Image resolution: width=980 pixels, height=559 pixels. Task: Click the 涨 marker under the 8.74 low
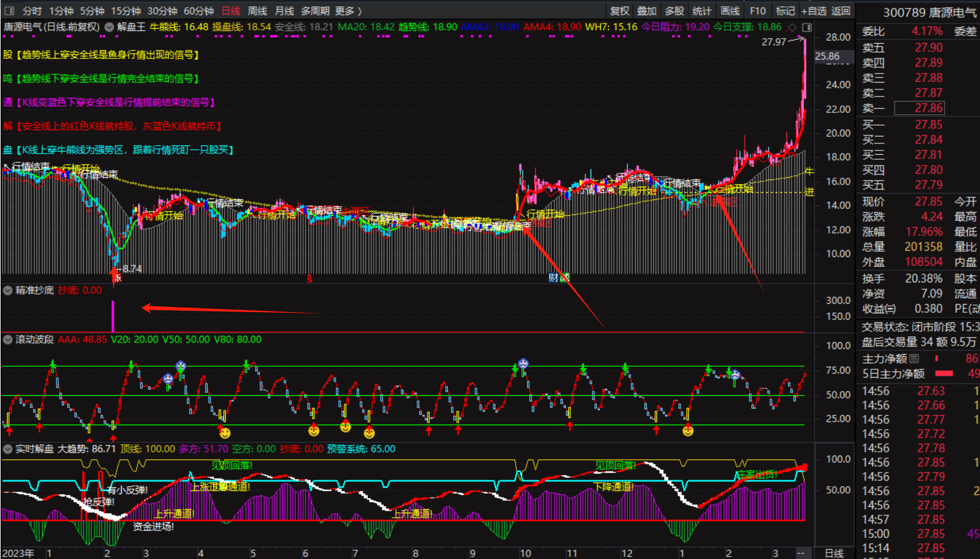pos(117,278)
